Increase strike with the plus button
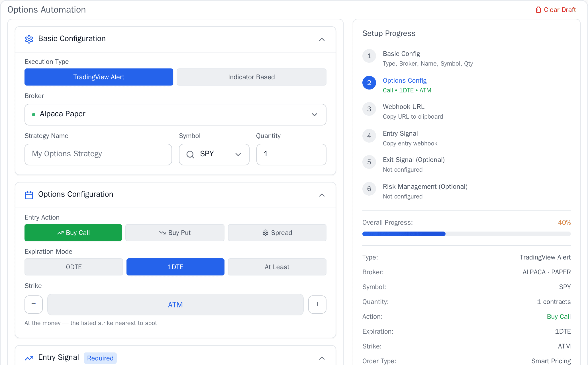 click(x=317, y=304)
